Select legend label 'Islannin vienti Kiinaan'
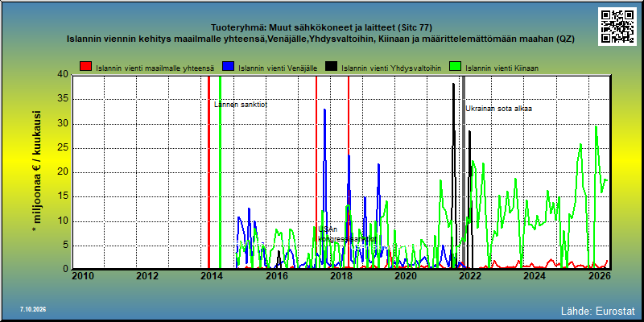 click(502, 68)
